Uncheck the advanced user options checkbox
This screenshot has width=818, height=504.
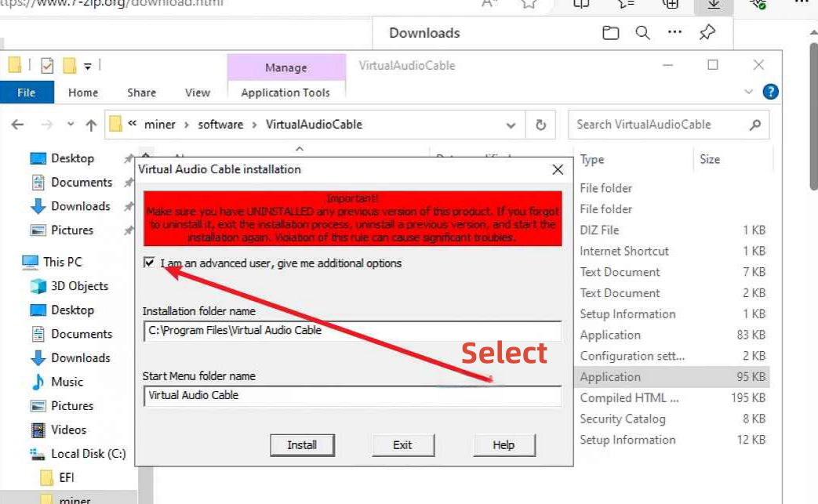pos(149,263)
